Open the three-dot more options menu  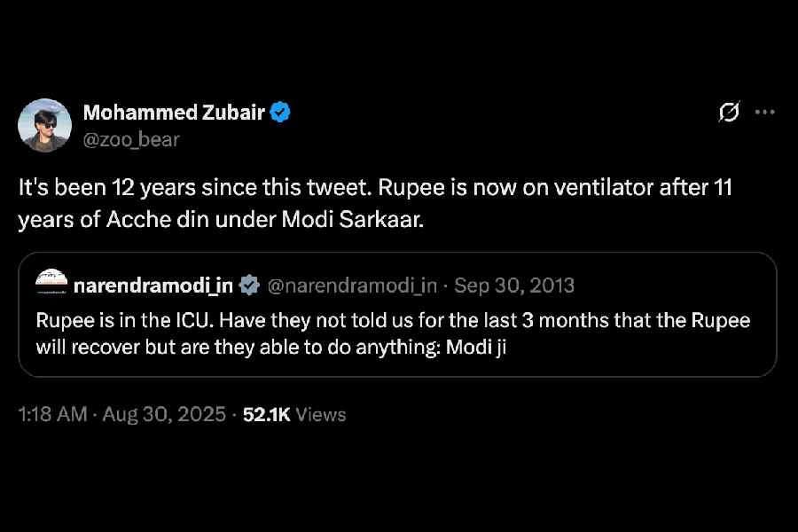[x=764, y=113]
